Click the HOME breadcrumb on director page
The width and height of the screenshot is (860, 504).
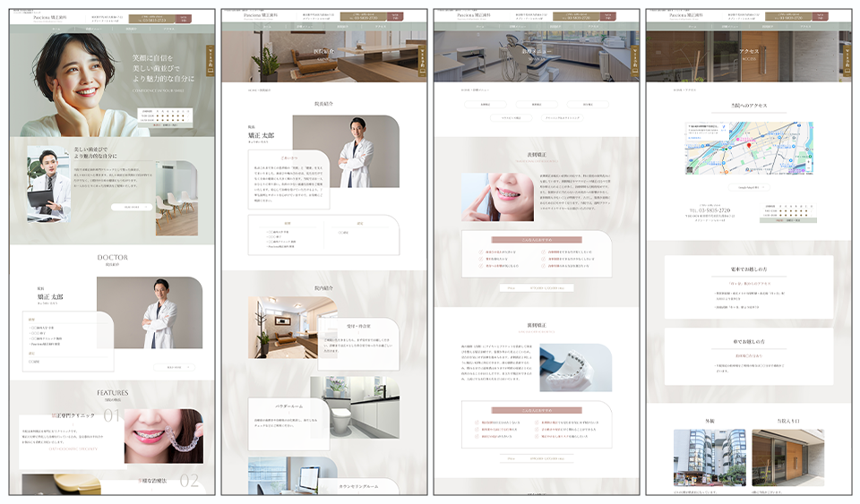click(x=253, y=90)
